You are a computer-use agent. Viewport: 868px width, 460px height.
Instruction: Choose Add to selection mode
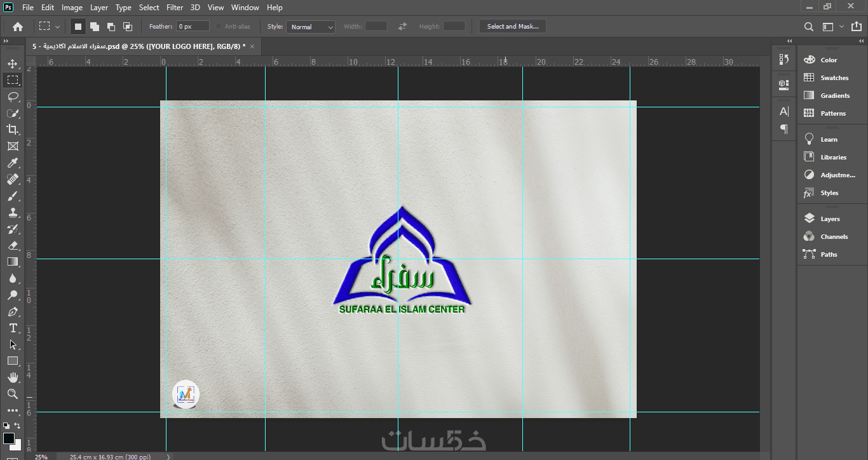[x=95, y=27]
